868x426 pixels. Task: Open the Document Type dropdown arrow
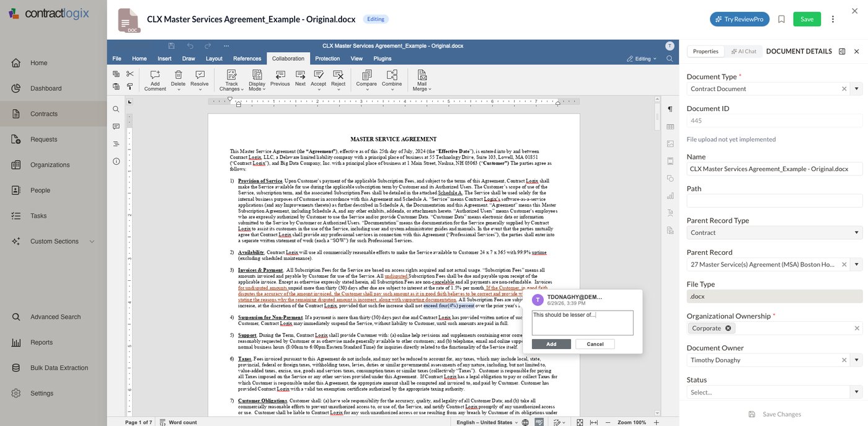point(857,89)
